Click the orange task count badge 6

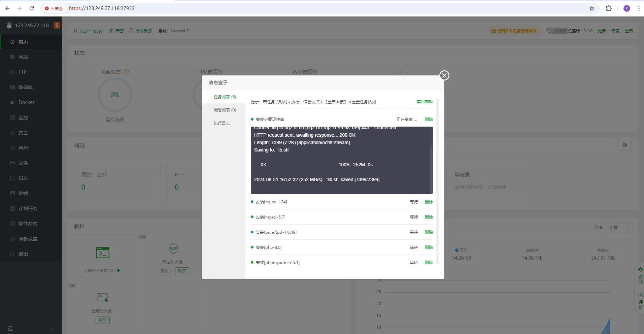point(57,25)
